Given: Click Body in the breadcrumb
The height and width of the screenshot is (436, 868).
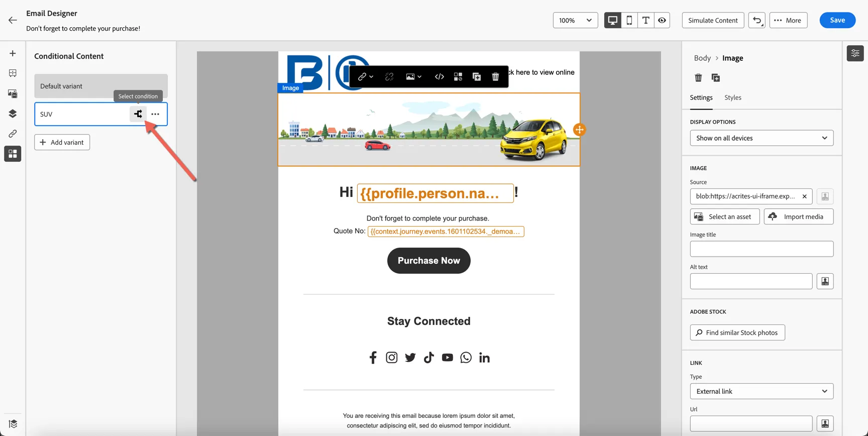Looking at the screenshot, I should (x=702, y=58).
